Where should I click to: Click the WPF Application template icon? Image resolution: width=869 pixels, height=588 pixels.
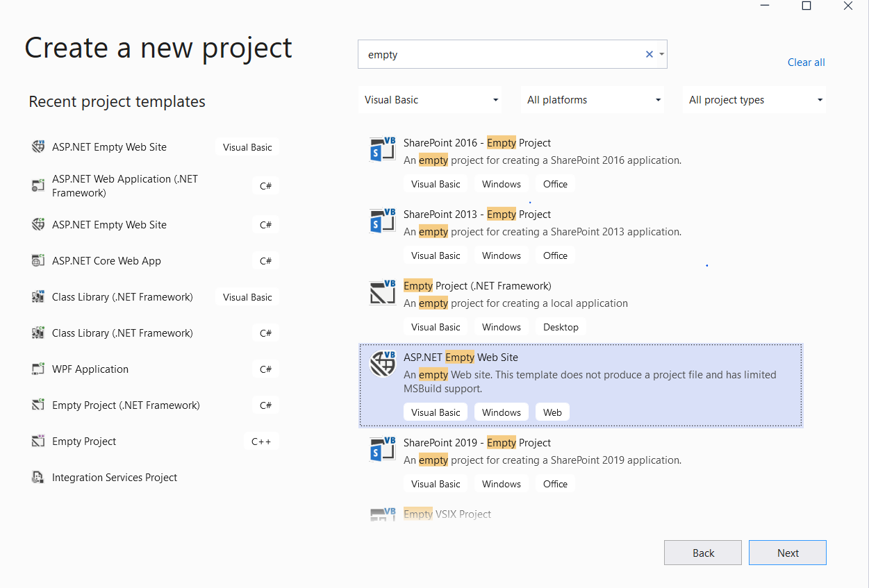point(38,369)
